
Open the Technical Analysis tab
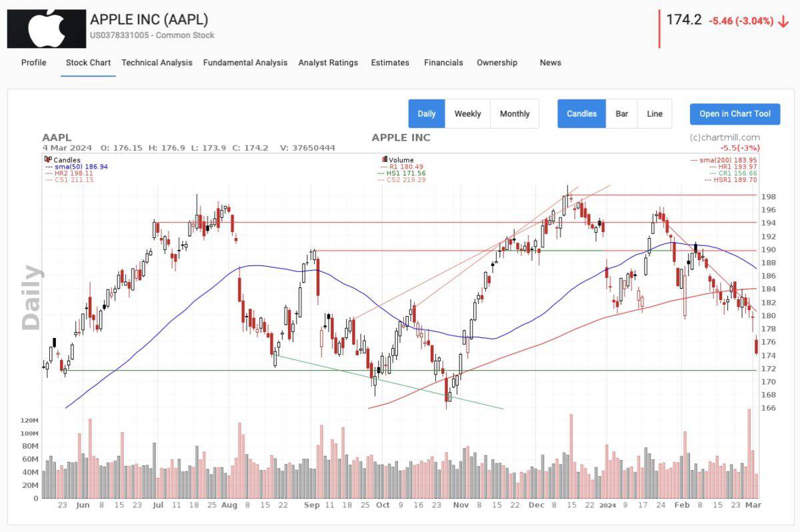point(157,63)
